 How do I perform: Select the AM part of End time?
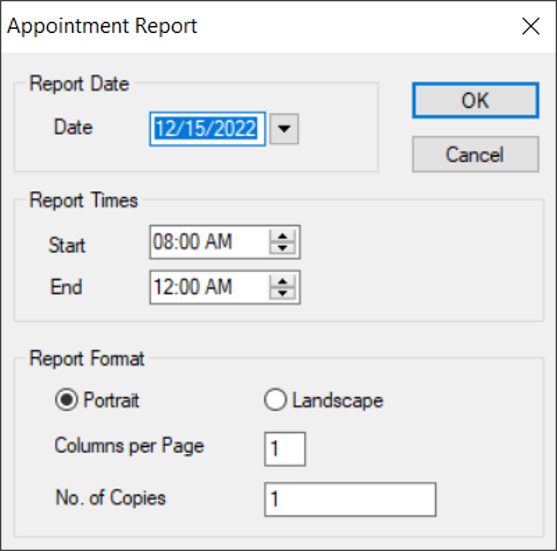tap(218, 287)
